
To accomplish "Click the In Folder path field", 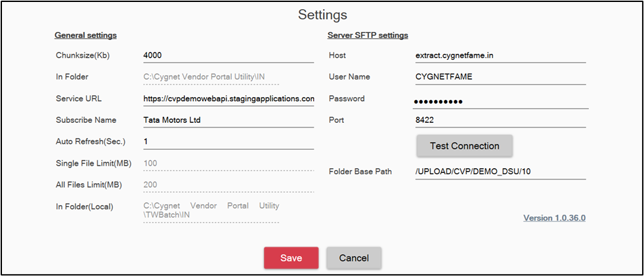I will 211,78.
